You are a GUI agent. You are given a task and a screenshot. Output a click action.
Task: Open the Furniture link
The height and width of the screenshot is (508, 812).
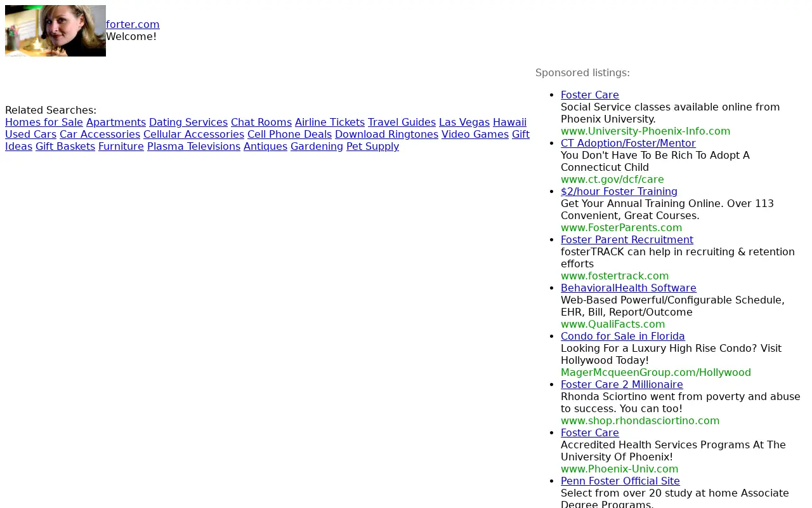[121, 147]
